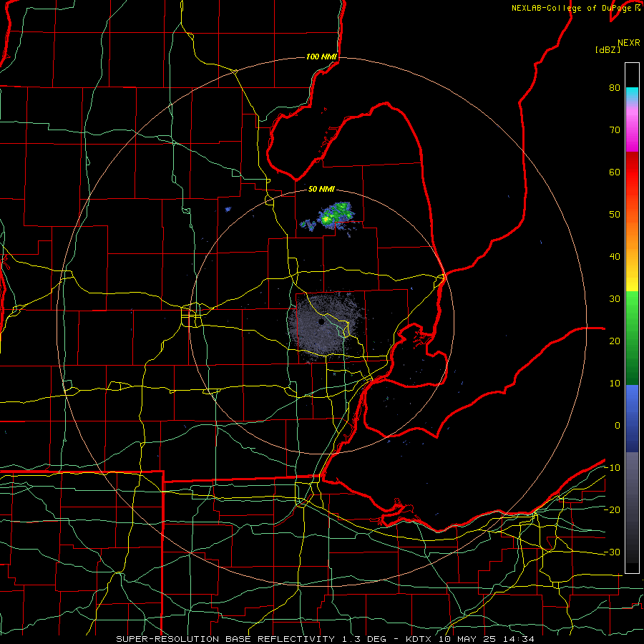
Task: Click the 70 value on the dBZ scale
Action: 615,130
